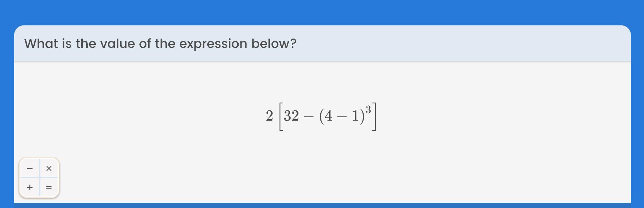Click the light blue question header bar
Screen dimensions: 644x208
[x=322, y=44]
